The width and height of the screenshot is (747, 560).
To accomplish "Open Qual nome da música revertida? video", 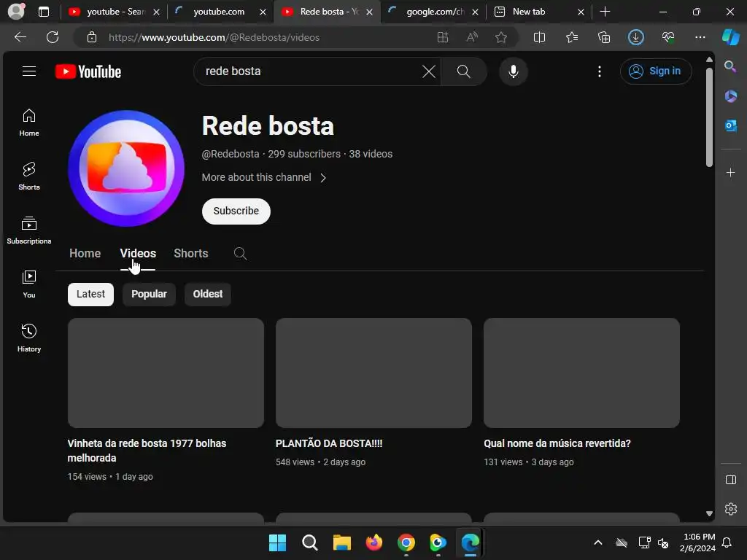I will click(x=557, y=443).
